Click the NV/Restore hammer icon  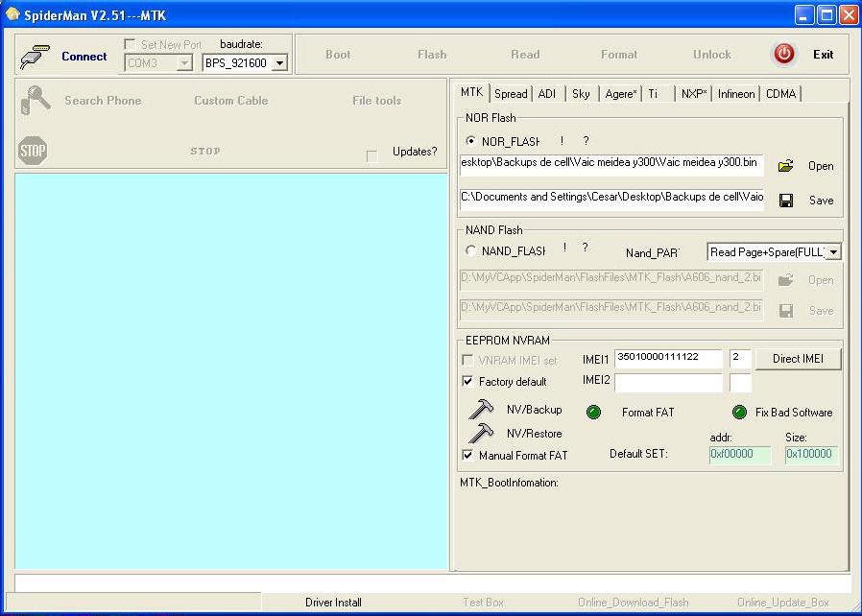pyautogui.click(x=481, y=433)
